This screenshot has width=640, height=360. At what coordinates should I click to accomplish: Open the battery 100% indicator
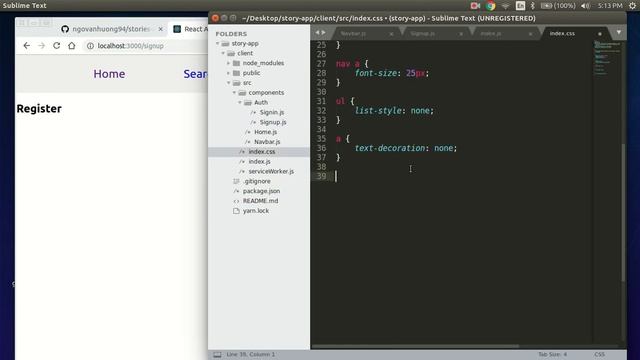558,6
